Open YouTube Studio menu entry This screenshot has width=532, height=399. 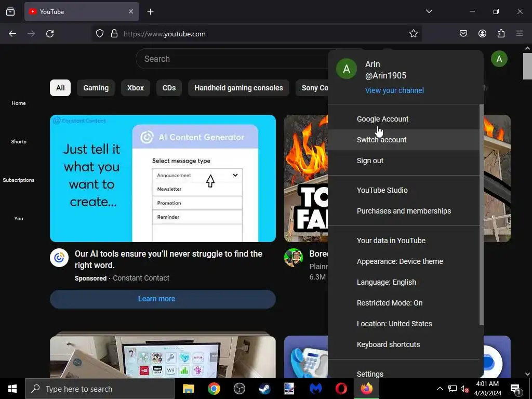pyautogui.click(x=404, y=190)
